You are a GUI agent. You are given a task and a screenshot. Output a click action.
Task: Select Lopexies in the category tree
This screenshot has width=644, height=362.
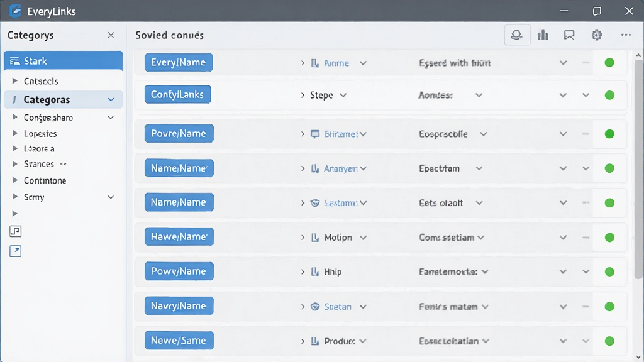click(x=40, y=134)
